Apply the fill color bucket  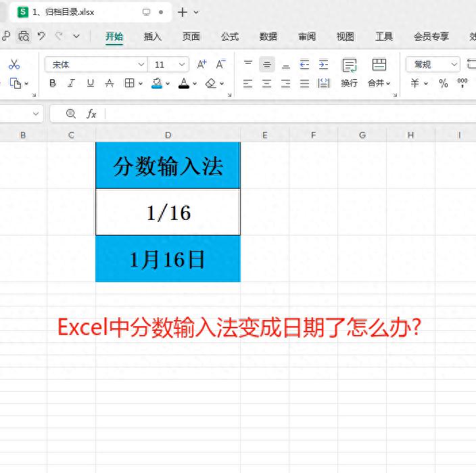tap(157, 83)
